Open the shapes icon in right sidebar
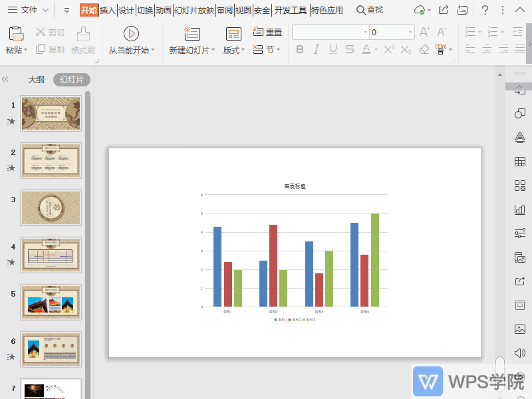Screen dimensions: 532x399 pos(520,114)
